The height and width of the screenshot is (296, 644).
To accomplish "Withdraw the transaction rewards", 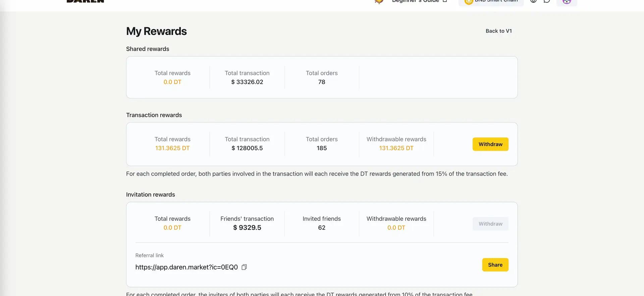I will [490, 144].
